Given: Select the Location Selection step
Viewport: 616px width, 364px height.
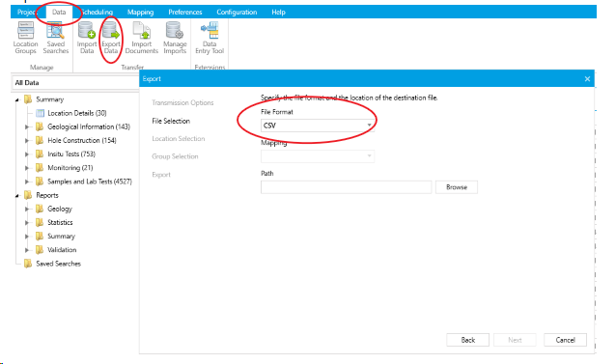Looking at the screenshot, I should pos(179,139).
